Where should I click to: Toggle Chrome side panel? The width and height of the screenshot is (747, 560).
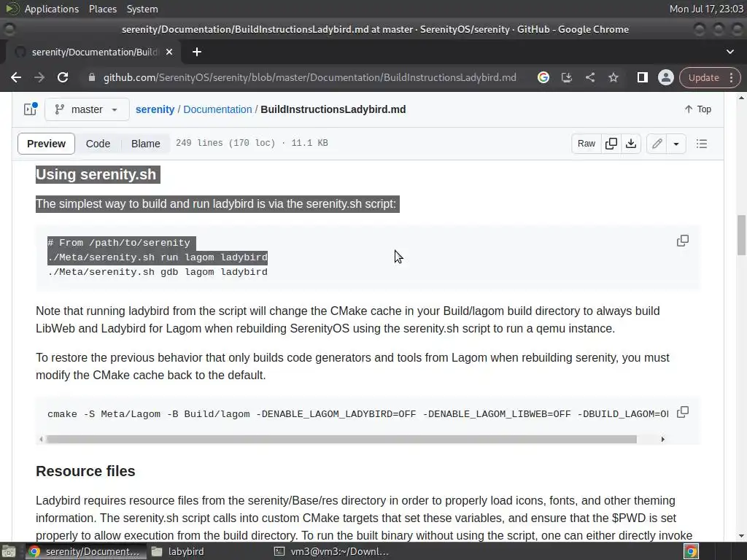coord(642,77)
